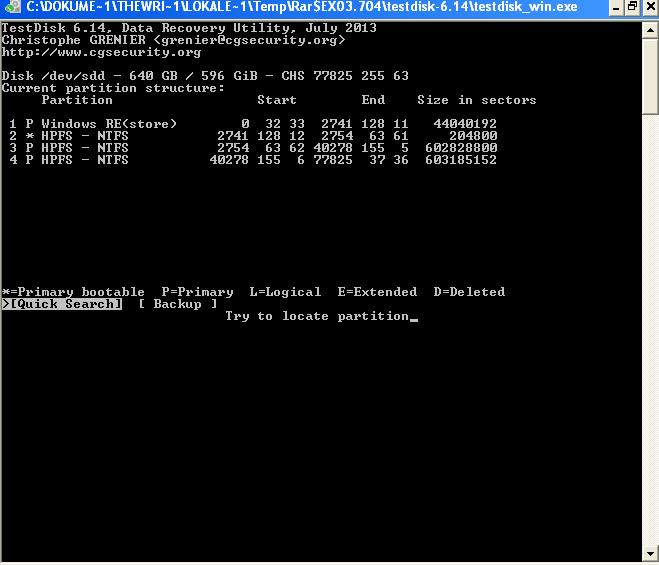Choose the Backup option
The width and height of the screenshot is (659, 565).
177,304
